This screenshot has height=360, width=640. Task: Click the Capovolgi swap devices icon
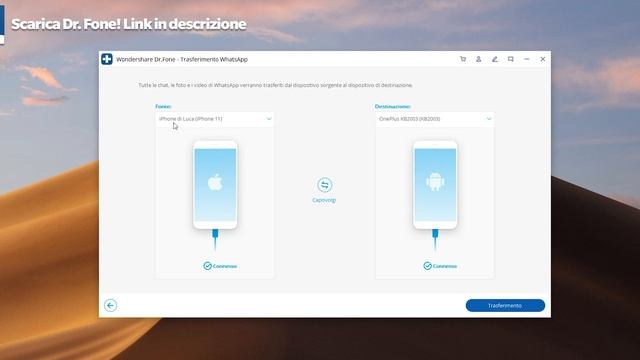coord(324,185)
